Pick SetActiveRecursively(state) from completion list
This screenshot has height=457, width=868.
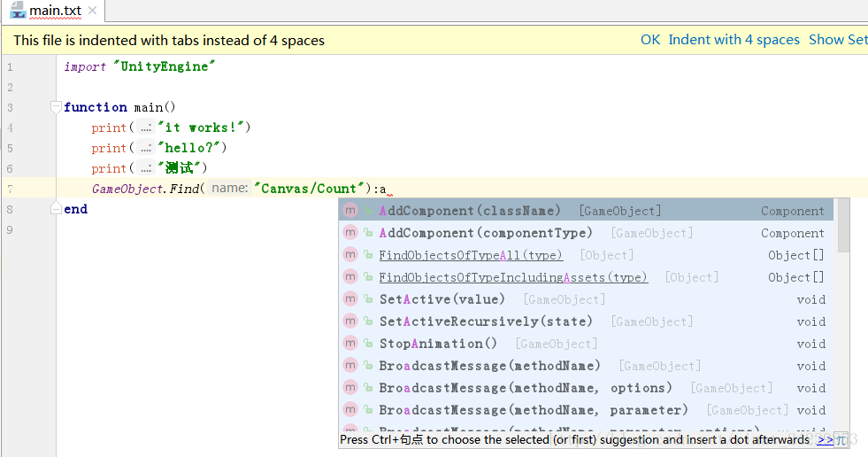pyautogui.click(x=586, y=321)
